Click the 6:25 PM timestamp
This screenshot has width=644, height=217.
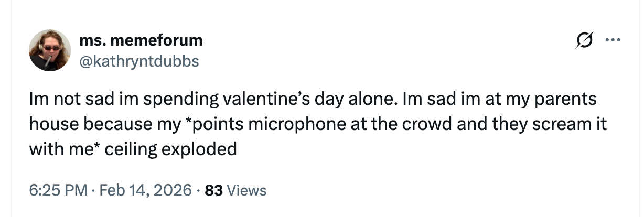58,190
